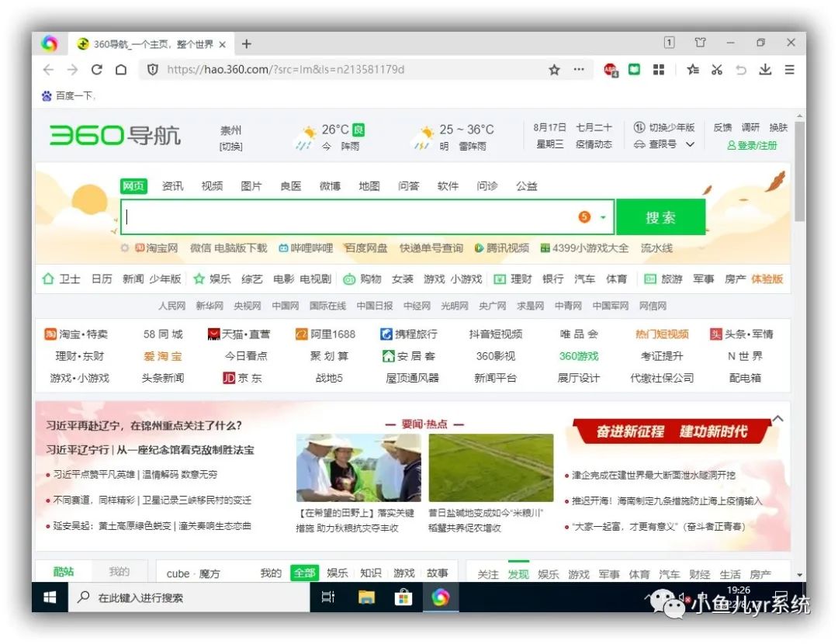Image resolution: width=838 pixels, height=644 pixels.
Task: Click the settings gear before 淘宝网
Action: coord(124,248)
